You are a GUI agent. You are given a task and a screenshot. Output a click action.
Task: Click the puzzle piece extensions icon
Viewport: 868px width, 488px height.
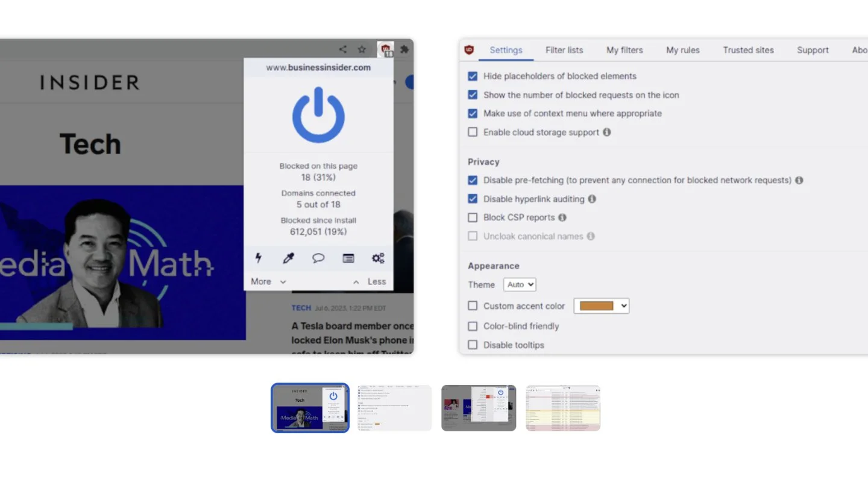(404, 49)
